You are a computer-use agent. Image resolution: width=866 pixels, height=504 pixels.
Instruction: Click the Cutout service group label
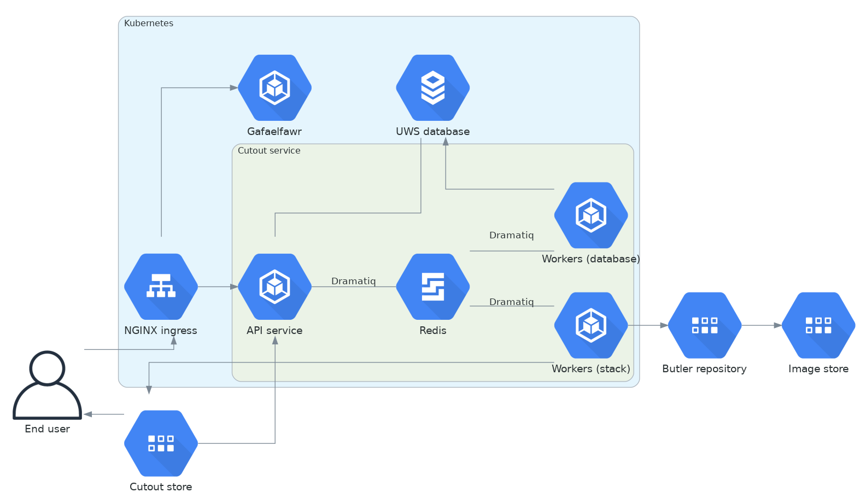(x=269, y=151)
